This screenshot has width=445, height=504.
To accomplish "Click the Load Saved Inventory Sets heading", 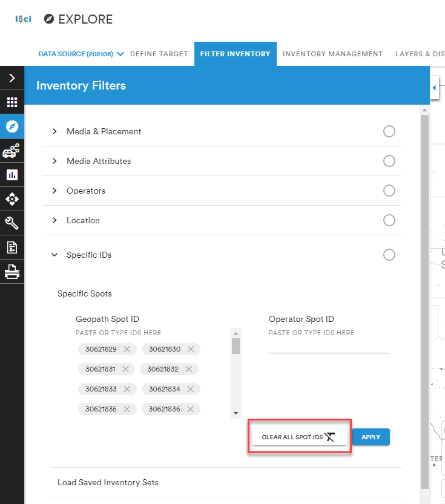I will coord(108,482).
